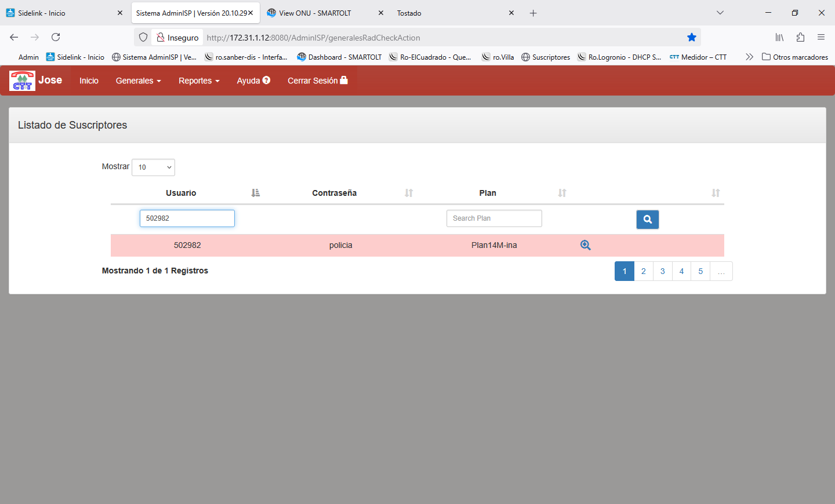The width and height of the screenshot is (835, 504).
Task: Sort by Contraseña column sort icon
Action: pos(409,193)
